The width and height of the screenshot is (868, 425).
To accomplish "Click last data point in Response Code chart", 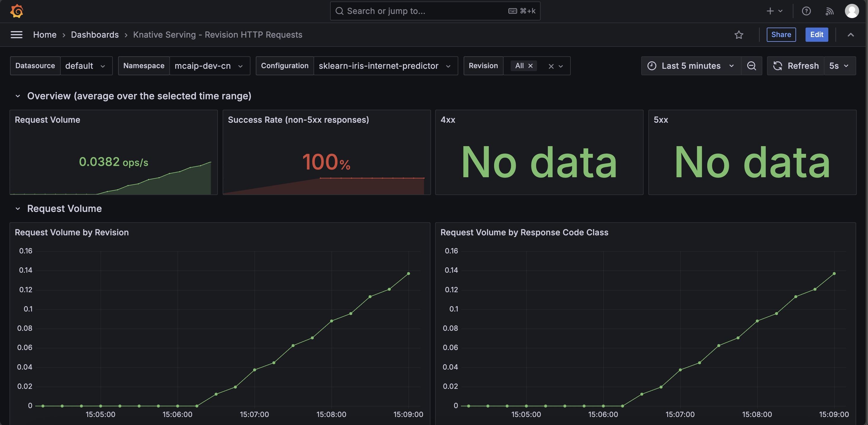I will point(834,274).
